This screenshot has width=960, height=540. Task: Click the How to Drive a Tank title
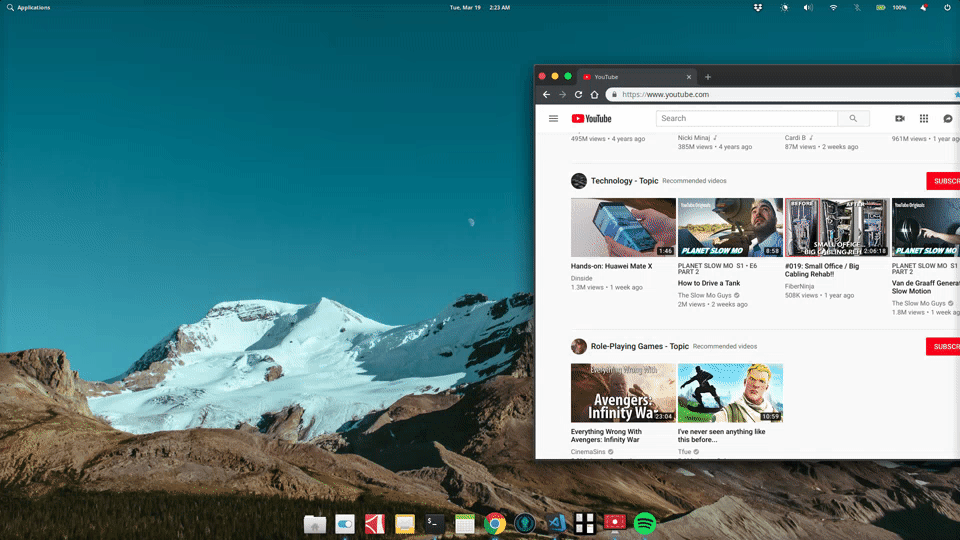(709, 283)
